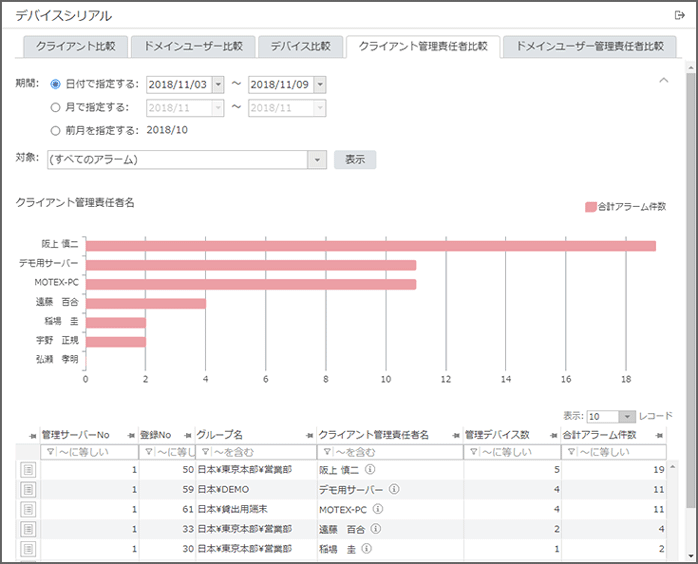698x564 pixels.
Task: Switch to ドメインユーザー比較 tab
Action: coord(193,46)
